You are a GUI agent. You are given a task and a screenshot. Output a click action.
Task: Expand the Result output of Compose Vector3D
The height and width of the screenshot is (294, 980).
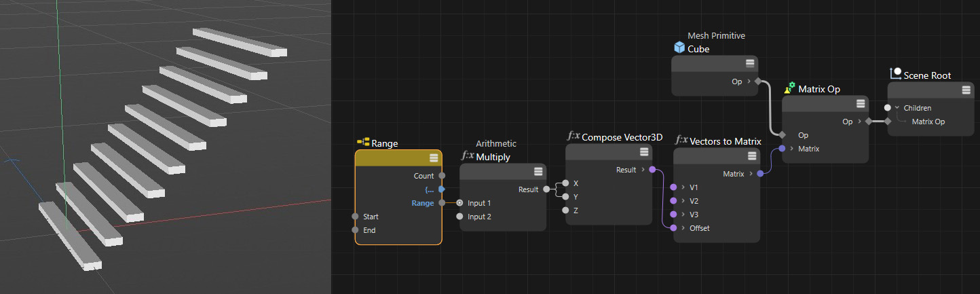click(642, 170)
